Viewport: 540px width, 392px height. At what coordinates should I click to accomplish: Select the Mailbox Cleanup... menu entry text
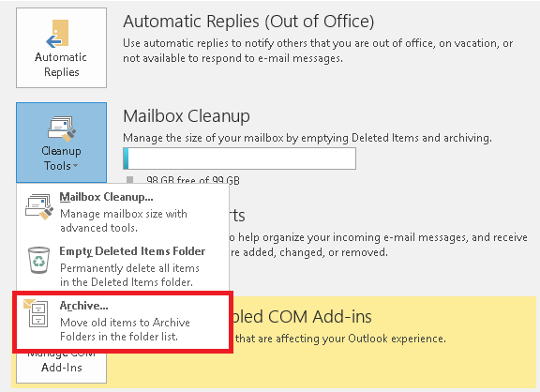pos(107,197)
